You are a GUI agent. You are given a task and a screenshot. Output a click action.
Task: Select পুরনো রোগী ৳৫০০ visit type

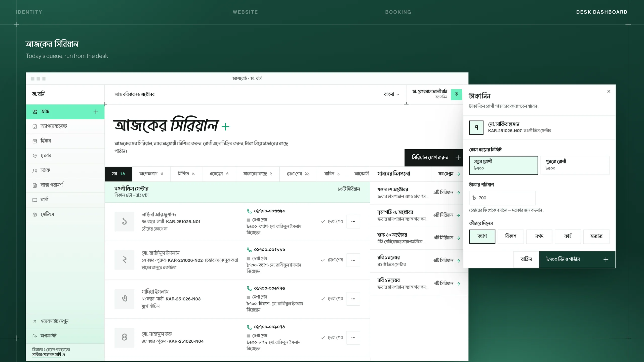575,165
